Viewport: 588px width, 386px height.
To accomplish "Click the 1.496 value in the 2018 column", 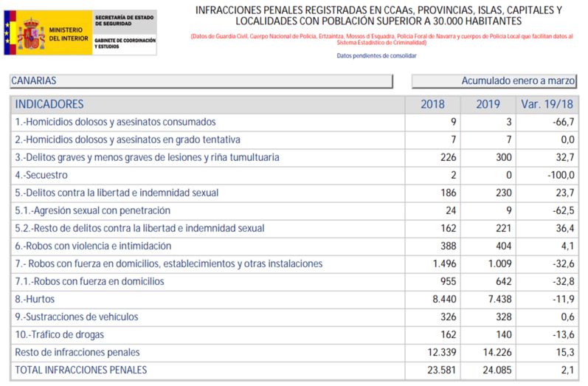I will click(x=444, y=263).
